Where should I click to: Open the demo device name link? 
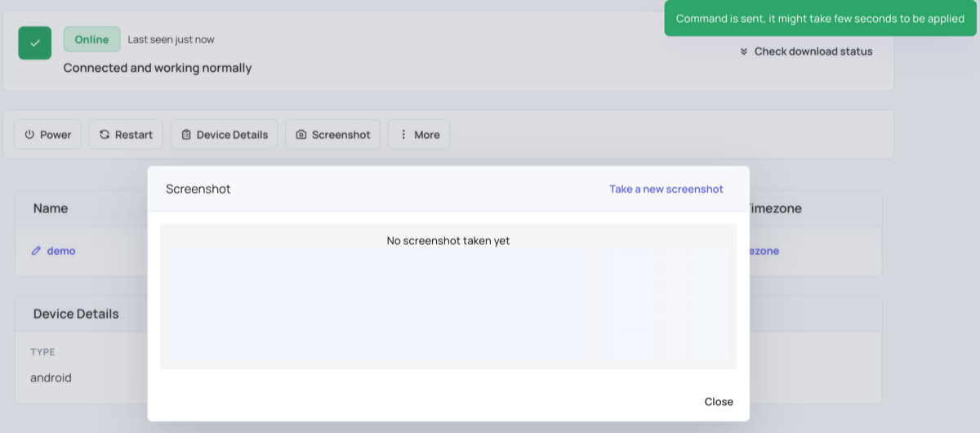click(x=61, y=251)
